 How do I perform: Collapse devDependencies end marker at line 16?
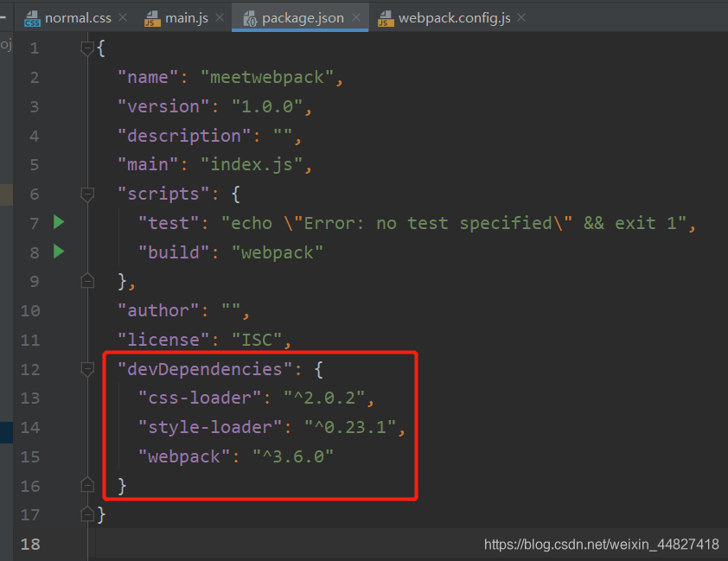(x=87, y=486)
